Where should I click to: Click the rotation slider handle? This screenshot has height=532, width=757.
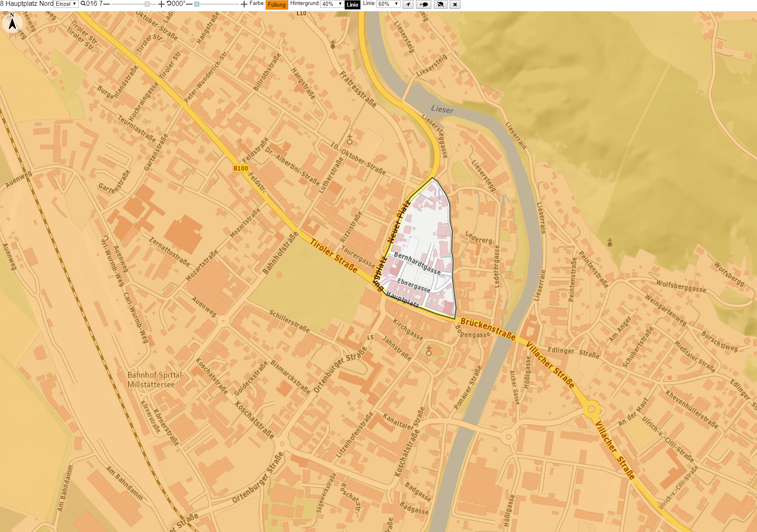pyautogui.click(x=197, y=4)
